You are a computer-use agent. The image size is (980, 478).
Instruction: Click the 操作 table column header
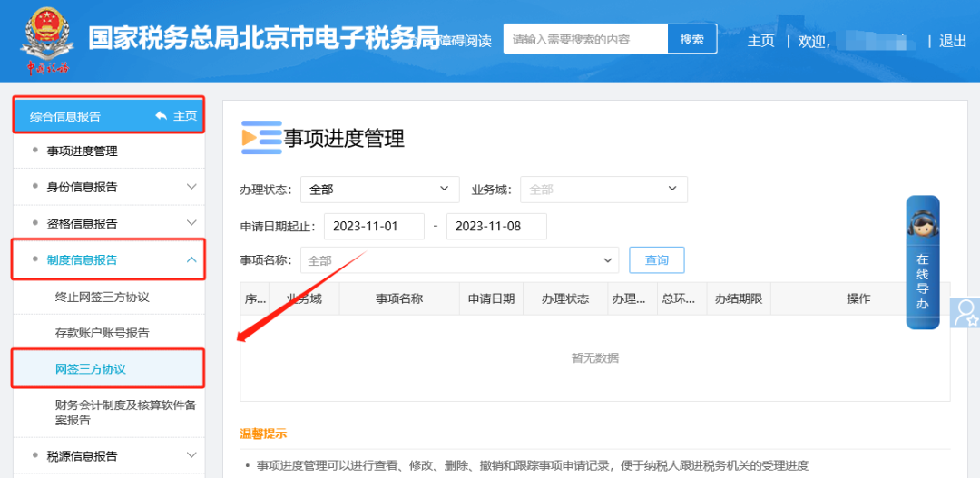pos(858,298)
